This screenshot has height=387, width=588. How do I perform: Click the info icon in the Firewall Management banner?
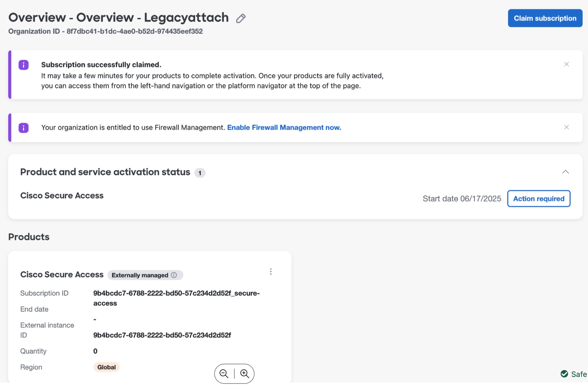pos(24,128)
